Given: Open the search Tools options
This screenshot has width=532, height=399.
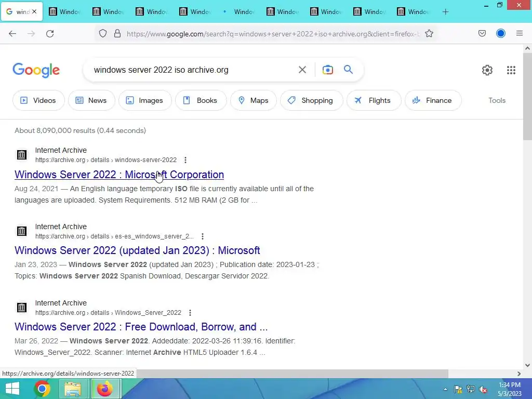Looking at the screenshot, I should coord(497,100).
